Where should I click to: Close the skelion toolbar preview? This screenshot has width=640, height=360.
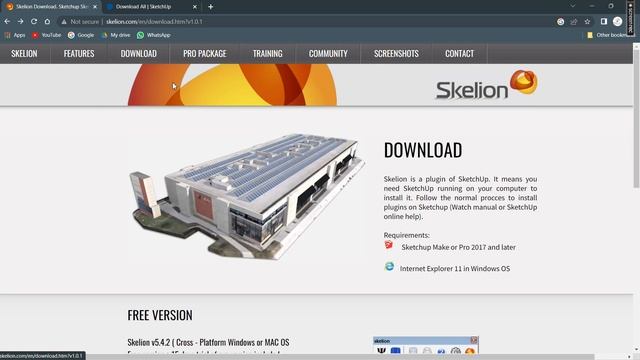click(473, 340)
